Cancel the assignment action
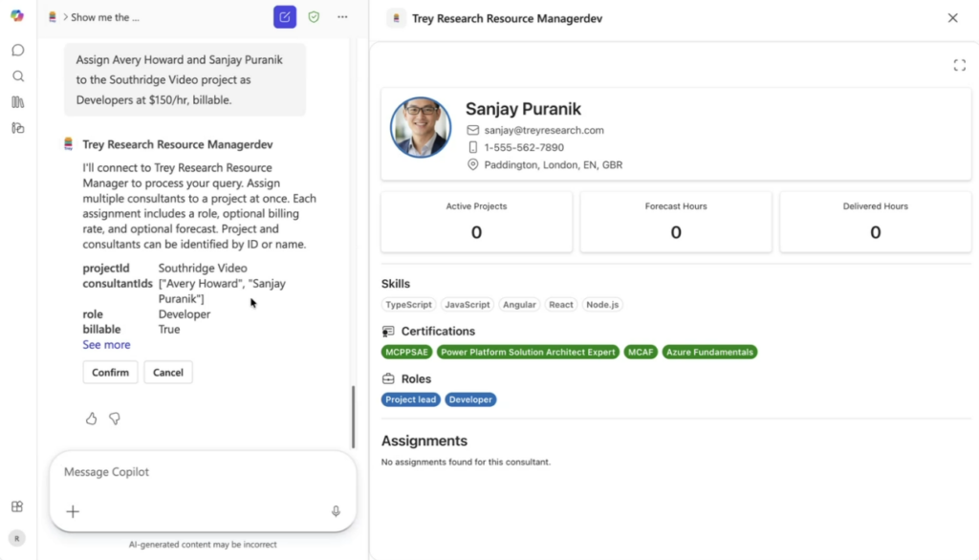The height and width of the screenshot is (560, 979). 168,373
